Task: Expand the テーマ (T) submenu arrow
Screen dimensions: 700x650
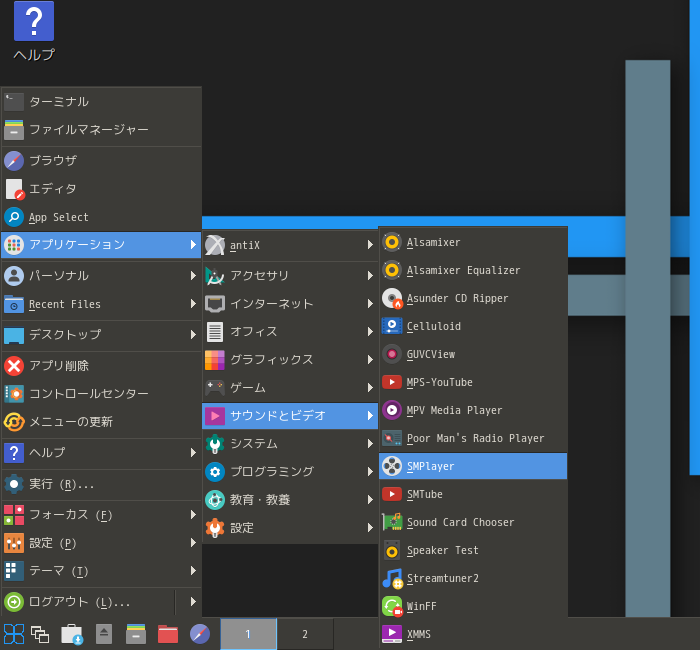Action: tap(193, 571)
